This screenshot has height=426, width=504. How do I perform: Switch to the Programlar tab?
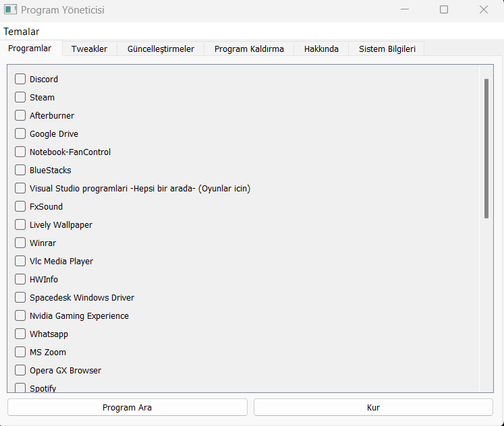pyautogui.click(x=30, y=49)
